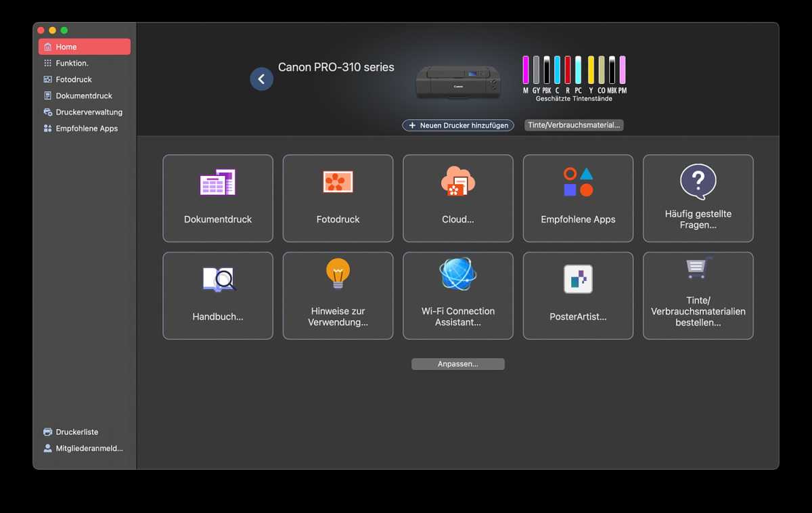The width and height of the screenshot is (812, 513).
Task: Click the magenta M ink level bar
Action: point(526,70)
